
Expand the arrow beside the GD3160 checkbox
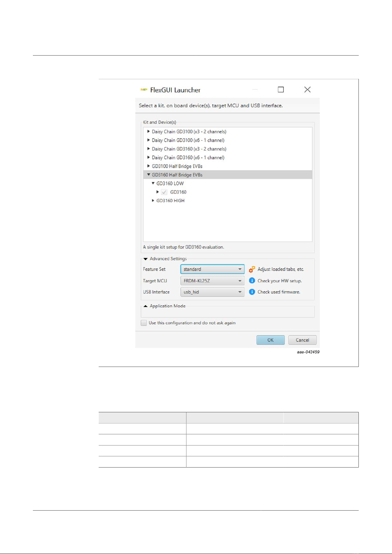[x=158, y=192]
